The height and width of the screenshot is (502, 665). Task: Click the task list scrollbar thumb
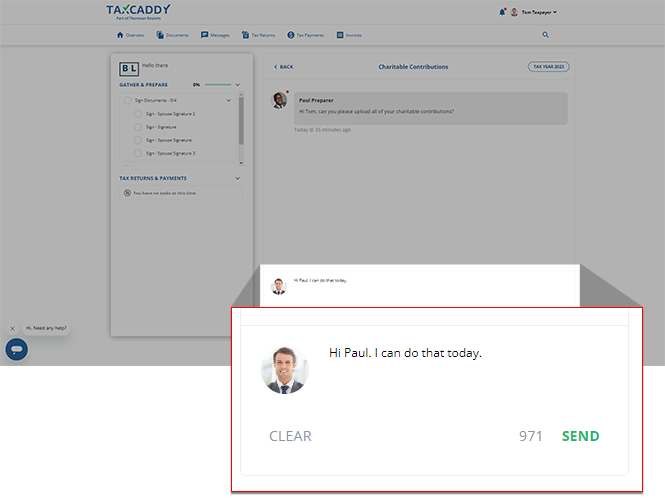point(241,120)
